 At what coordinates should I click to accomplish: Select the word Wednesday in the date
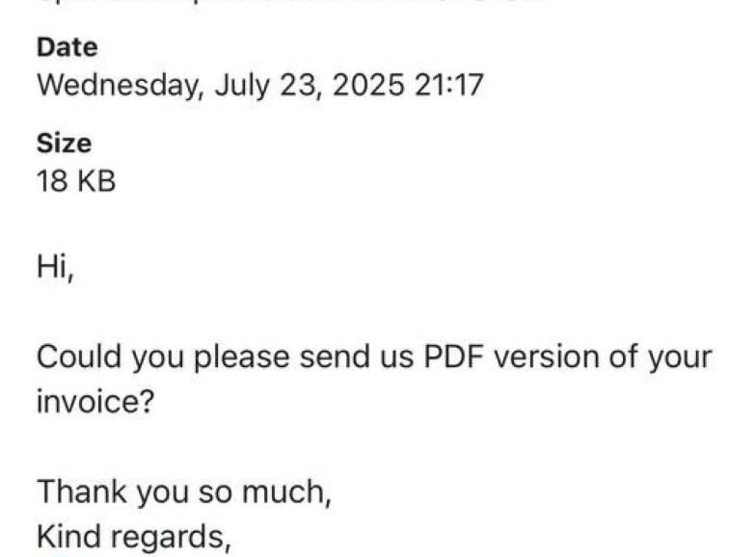[120, 86]
